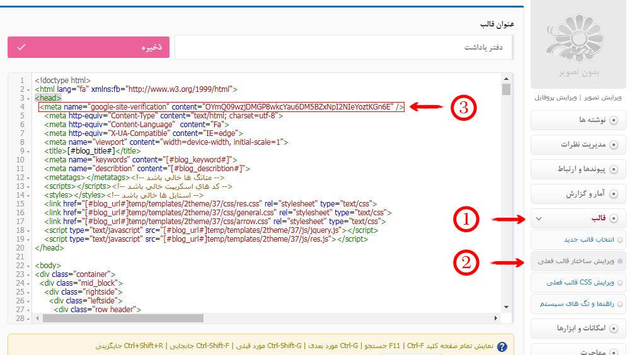
Task: Click the checkmark icon on save button
Action: click(21, 47)
